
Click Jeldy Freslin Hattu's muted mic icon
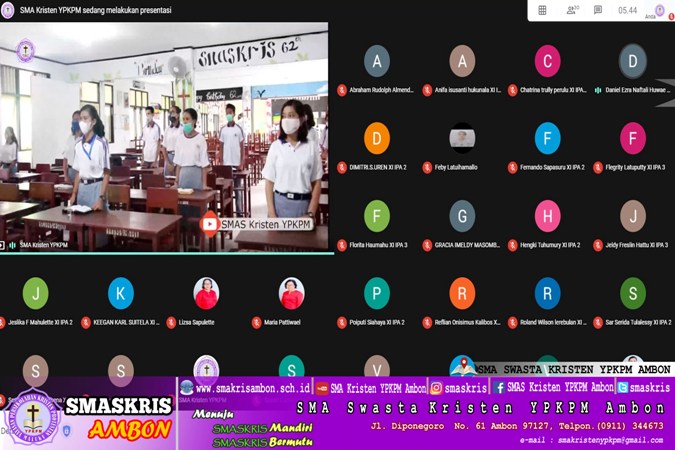click(598, 245)
